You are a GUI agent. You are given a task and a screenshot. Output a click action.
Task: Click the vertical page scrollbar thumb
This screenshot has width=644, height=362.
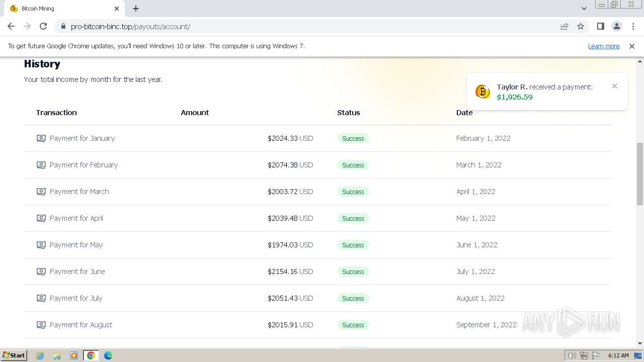(640, 173)
